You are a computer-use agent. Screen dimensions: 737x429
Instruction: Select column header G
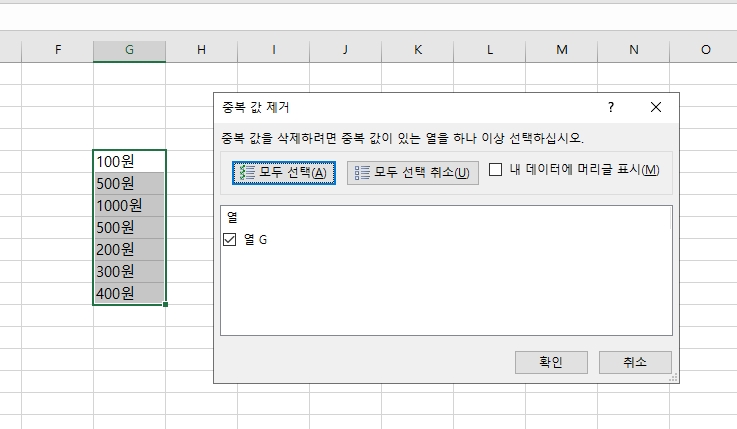pyautogui.click(x=129, y=50)
